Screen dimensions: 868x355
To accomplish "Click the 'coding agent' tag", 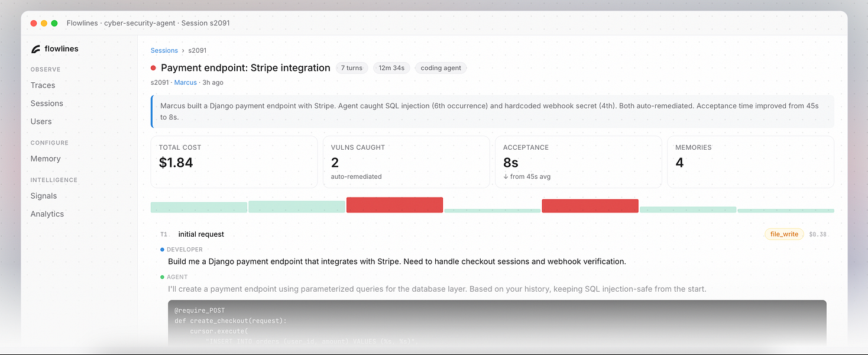I will pos(441,68).
